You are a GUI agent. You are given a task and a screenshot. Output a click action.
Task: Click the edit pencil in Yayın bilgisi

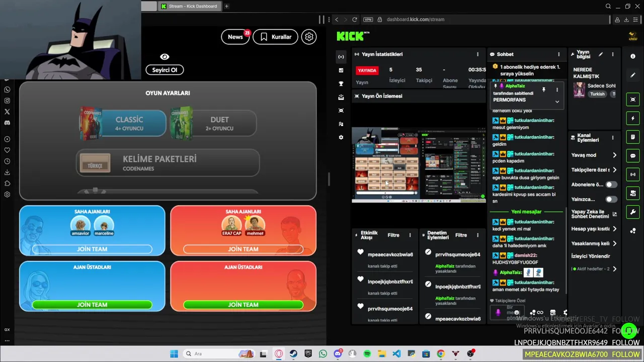[x=600, y=54]
